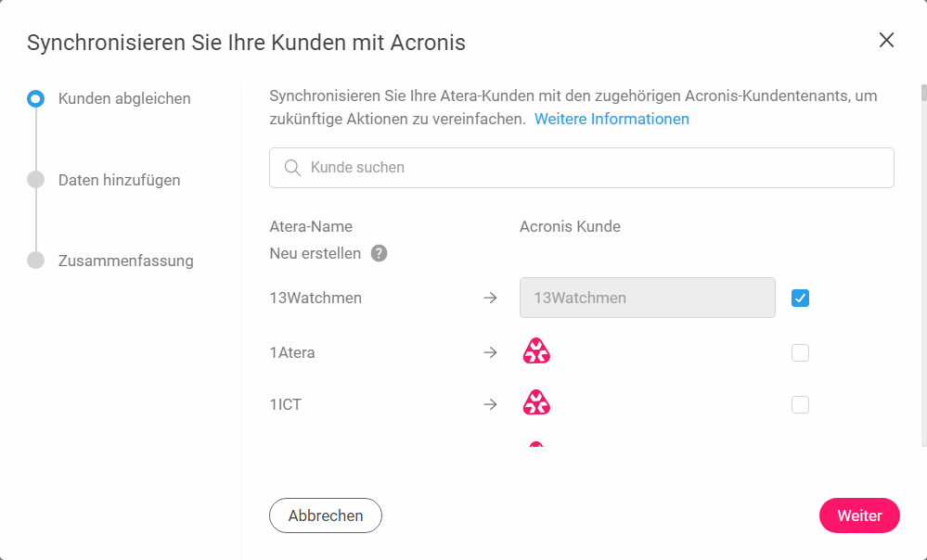Close the Acronis sync dialog with X

tap(886, 40)
